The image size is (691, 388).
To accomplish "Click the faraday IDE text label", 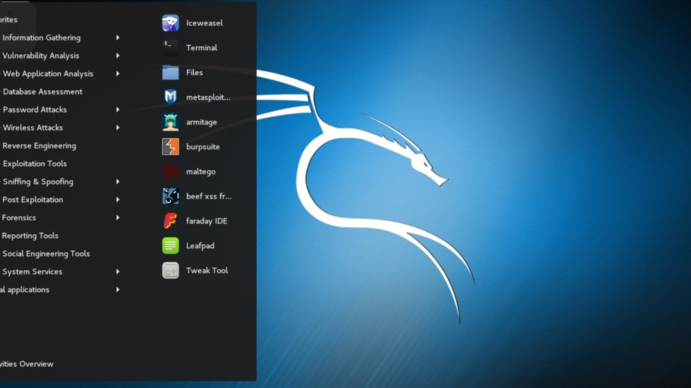I will (x=207, y=221).
